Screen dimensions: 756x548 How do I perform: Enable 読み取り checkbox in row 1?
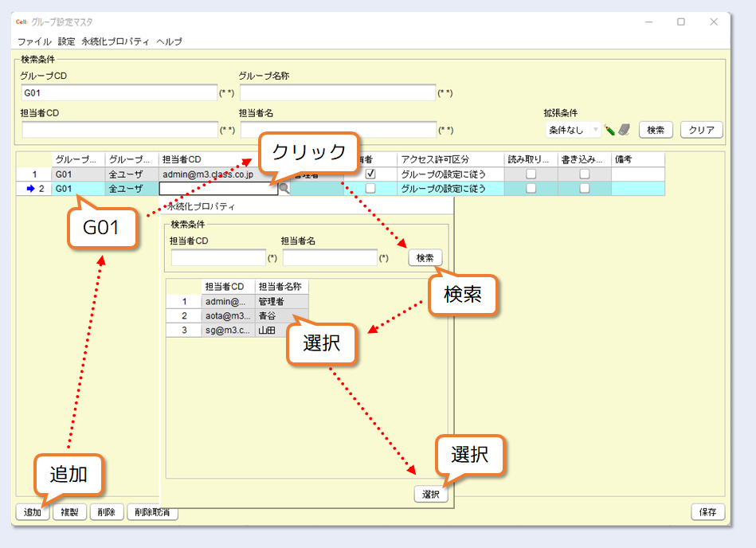(x=531, y=174)
